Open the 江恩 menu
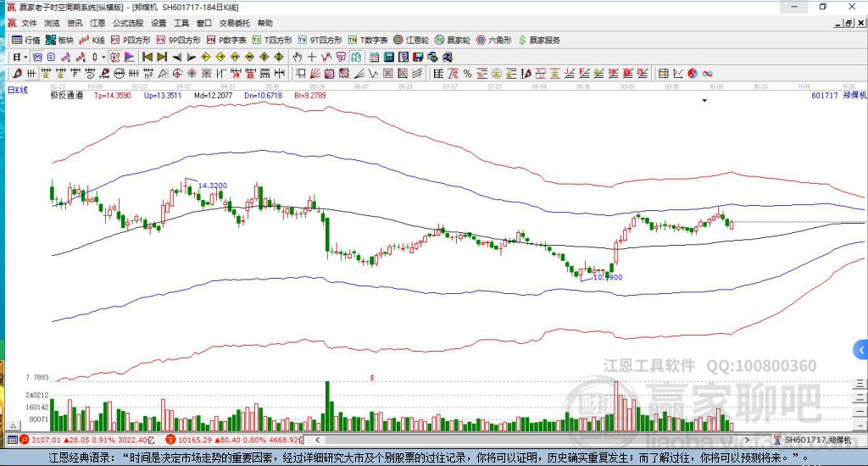 coord(97,23)
